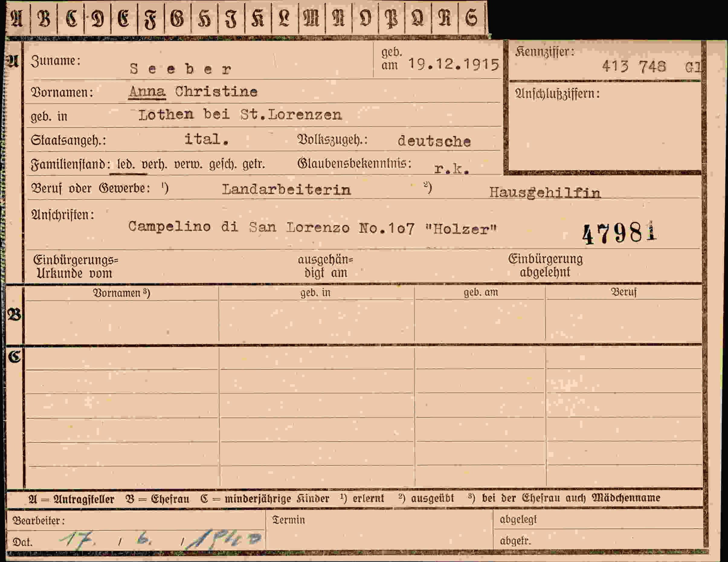Click the marital status option "verh."
The height and width of the screenshot is (562, 728).
click(154, 165)
